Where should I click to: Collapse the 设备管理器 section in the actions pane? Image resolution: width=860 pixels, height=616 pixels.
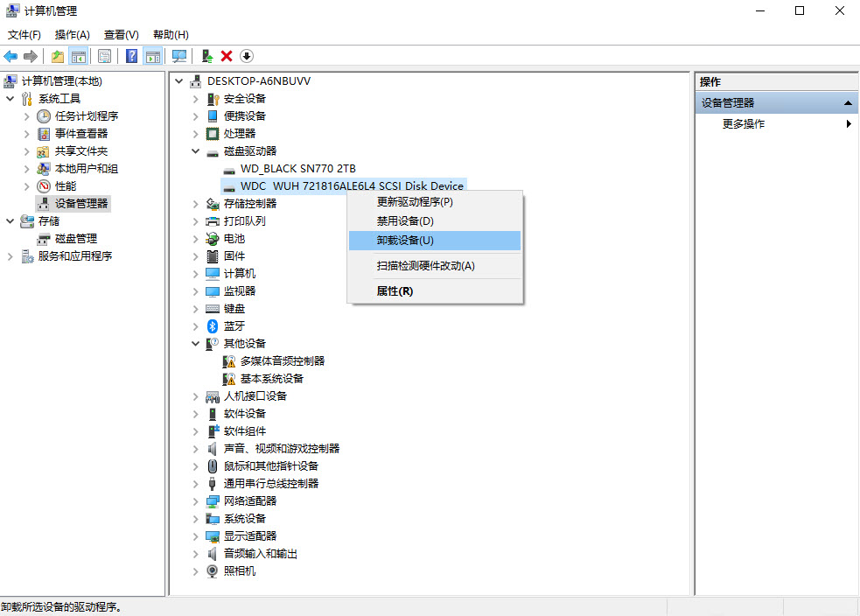point(848,102)
